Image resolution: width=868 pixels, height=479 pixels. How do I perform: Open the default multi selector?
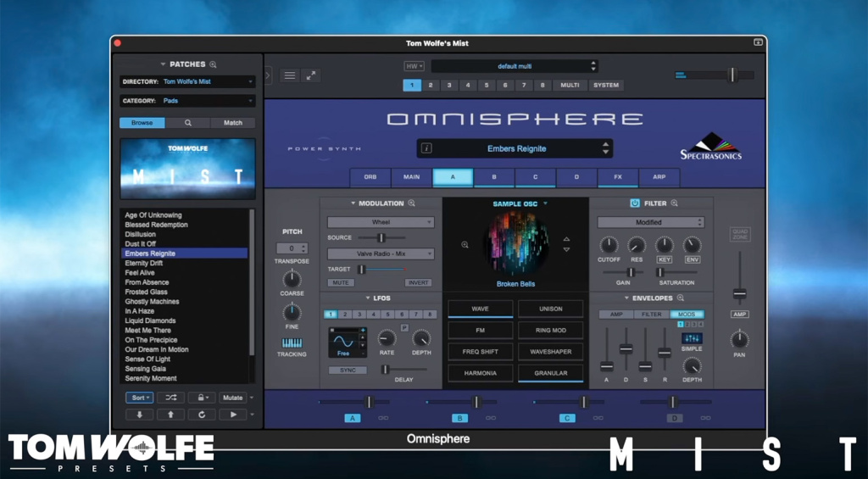click(515, 66)
